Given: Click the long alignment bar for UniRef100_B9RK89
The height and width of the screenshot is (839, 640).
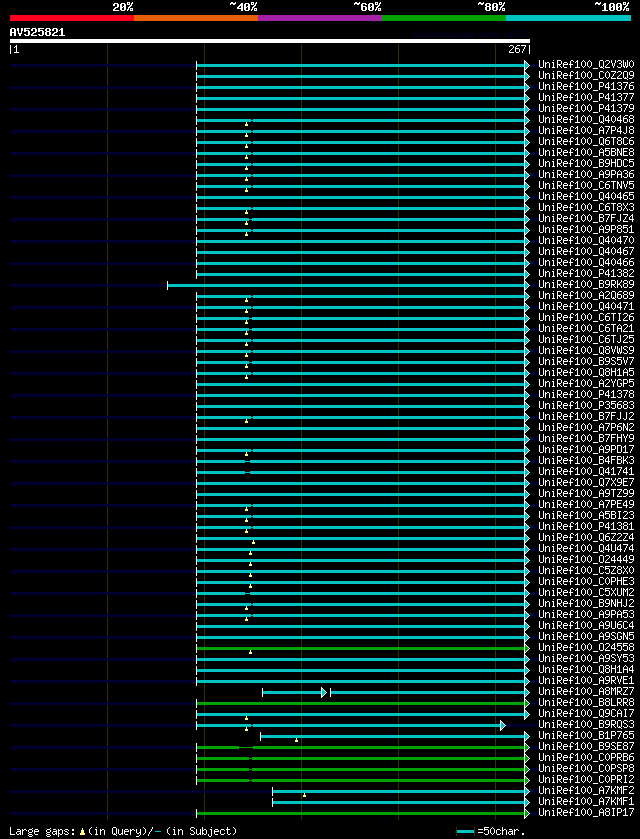Looking at the screenshot, I should pyautogui.click(x=347, y=285).
